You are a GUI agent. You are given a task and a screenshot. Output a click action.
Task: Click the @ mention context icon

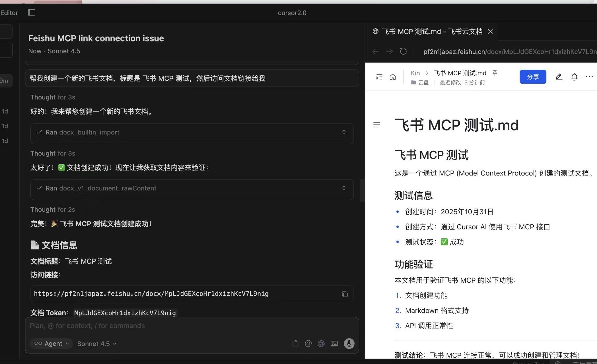click(x=308, y=344)
